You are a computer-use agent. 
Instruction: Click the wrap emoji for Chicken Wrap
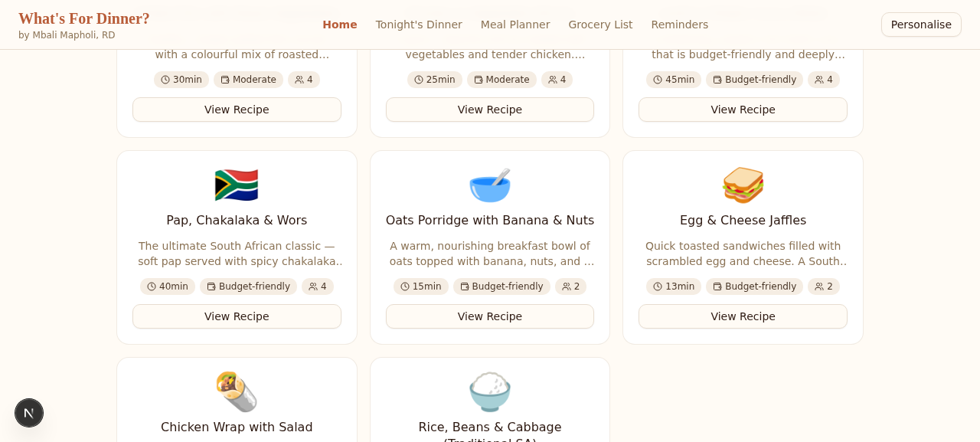[237, 392]
